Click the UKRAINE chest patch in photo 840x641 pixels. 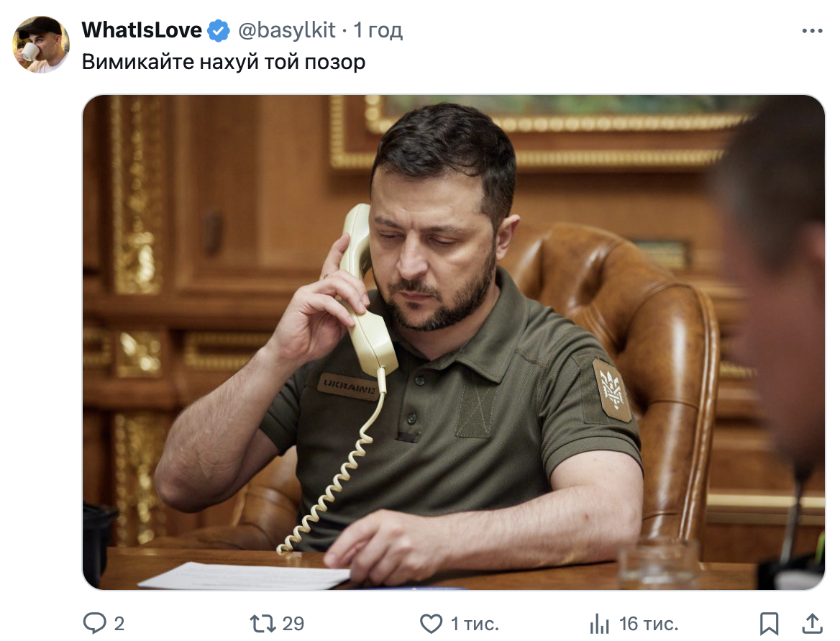click(349, 386)
